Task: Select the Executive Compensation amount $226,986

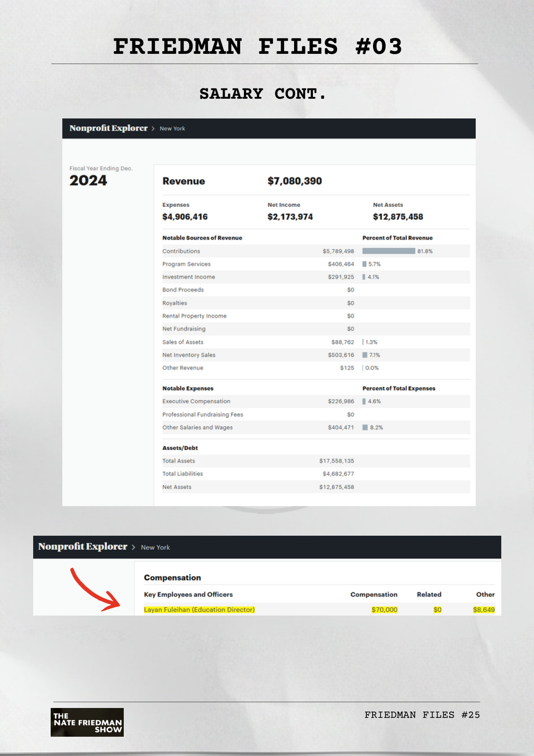Action: (x=341, y=402)
